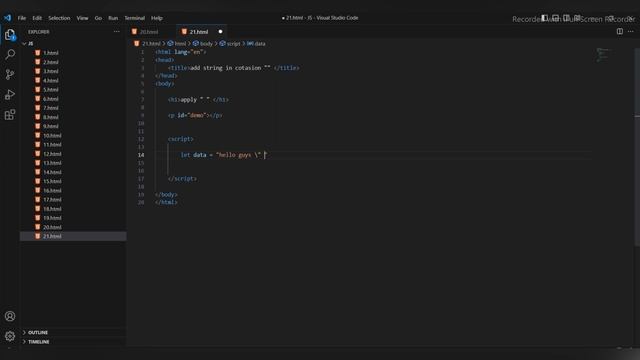The height and width of the screenshot is (360, 640).
Task: Open the Search view in activity bar
Action: 10,54
